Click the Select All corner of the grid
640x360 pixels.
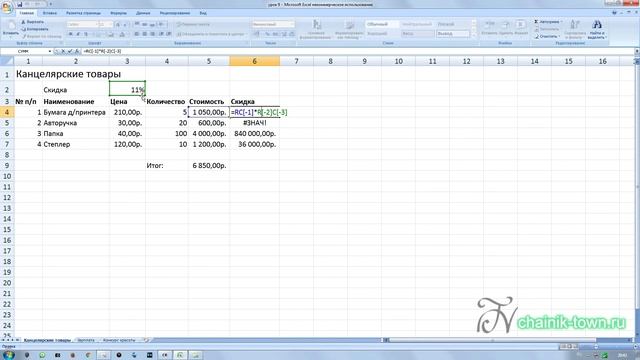[7, 61]
